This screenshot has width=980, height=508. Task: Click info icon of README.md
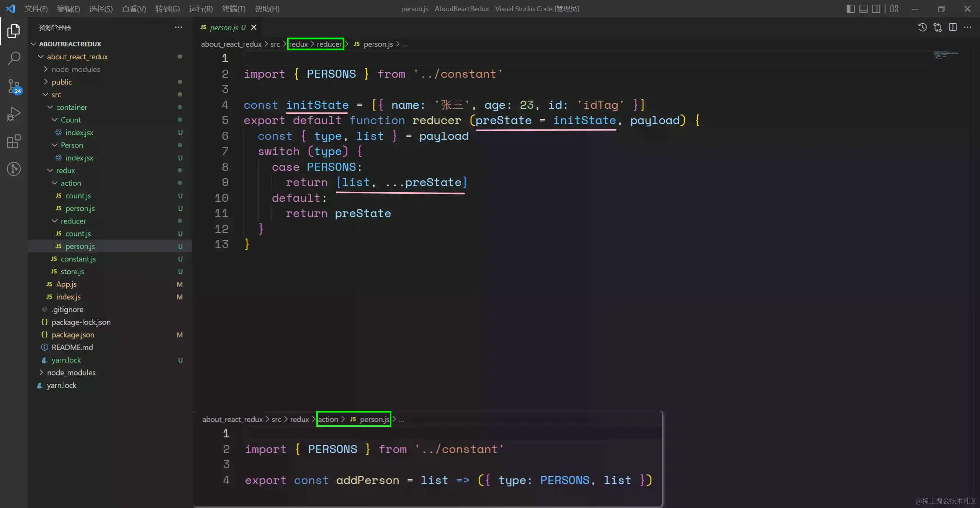tap(44, 347)
